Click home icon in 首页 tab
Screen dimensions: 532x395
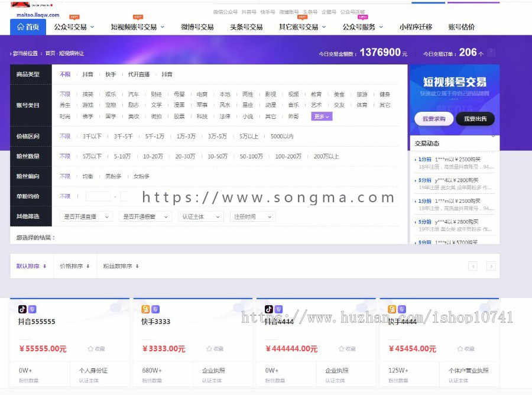21,27
